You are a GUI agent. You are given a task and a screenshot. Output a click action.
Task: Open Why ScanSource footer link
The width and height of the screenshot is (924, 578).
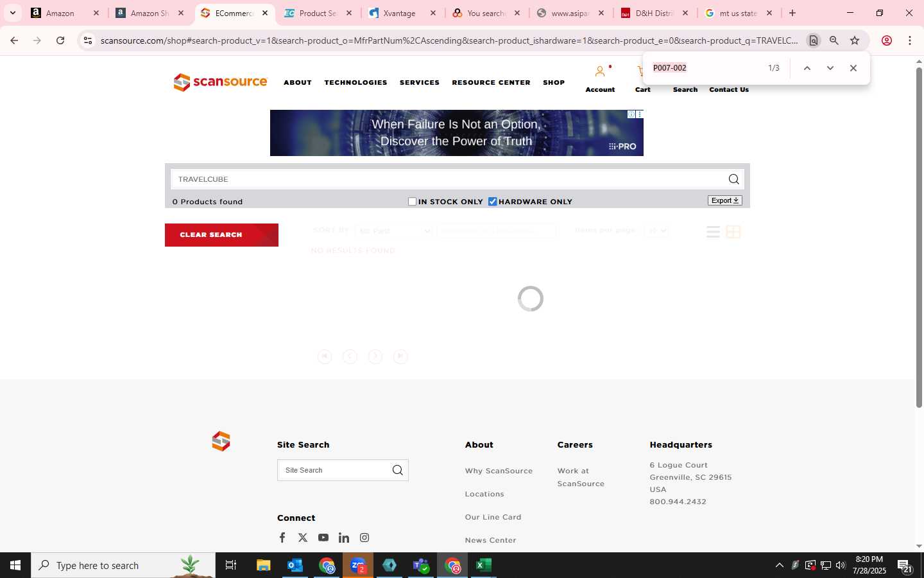coord(499,471)
